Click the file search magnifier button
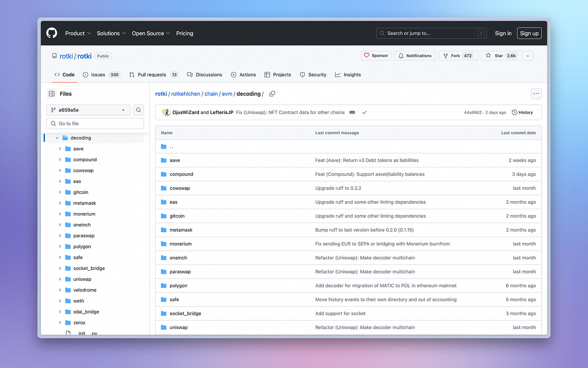The image size is (588, 368). point(139,110)
